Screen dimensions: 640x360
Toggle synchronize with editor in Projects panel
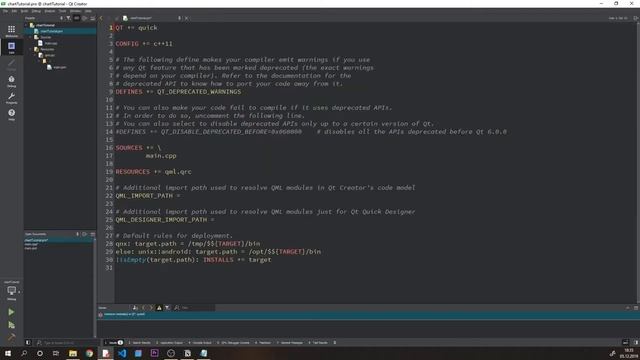77,18
